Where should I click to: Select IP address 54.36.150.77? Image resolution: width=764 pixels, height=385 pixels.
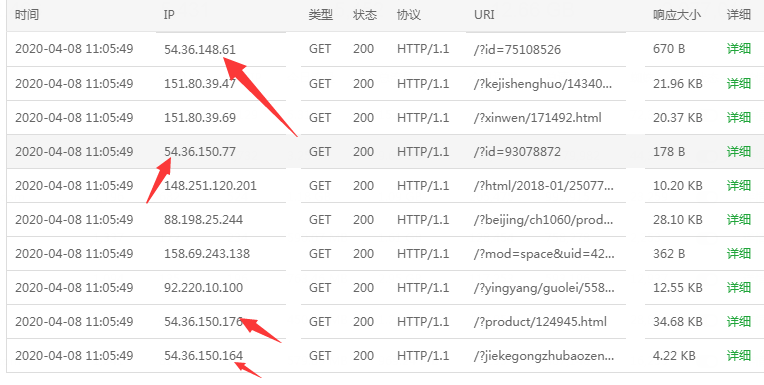pos(200,152)
